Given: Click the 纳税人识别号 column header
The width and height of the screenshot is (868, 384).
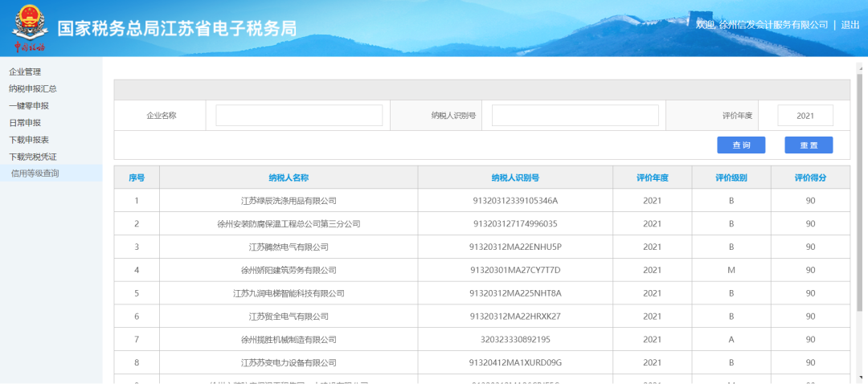Looking at the screenshot, I should 515,178.
